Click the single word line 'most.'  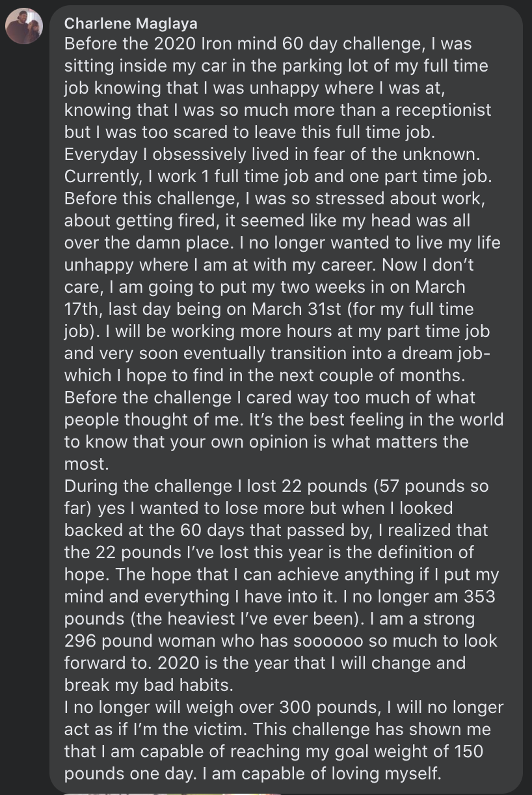click(x=85, y=465)
